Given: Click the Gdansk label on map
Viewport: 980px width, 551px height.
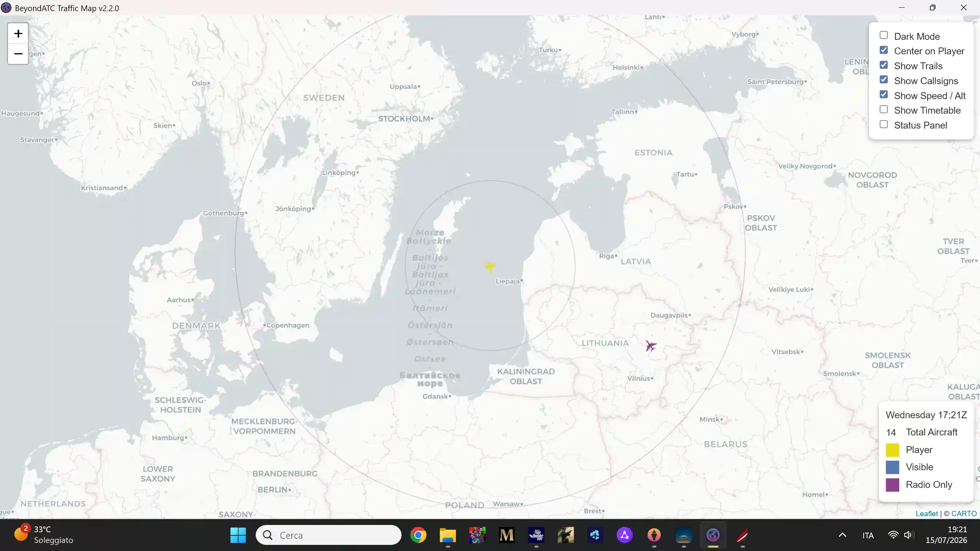Looking at the screenshot, I should pyautogui.click(x=435, y=396).
